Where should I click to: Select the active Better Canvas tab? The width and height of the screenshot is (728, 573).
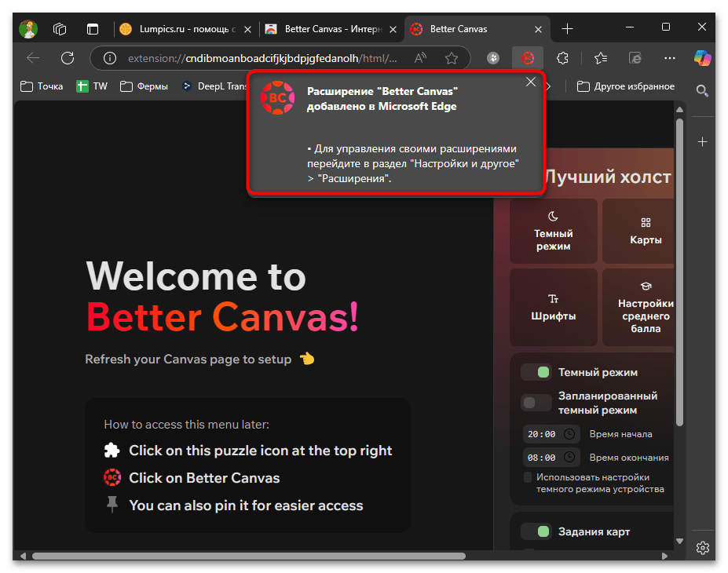pyautogui.click(x=477, y=29)
